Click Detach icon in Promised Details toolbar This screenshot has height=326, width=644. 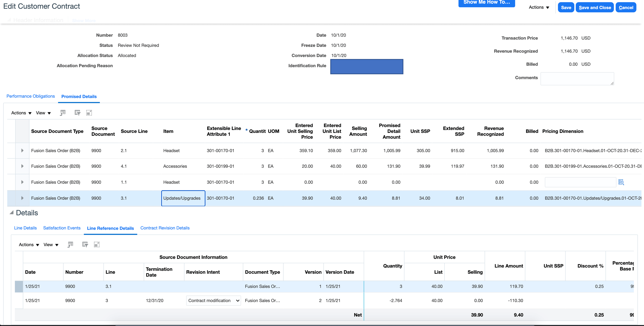[x=89, y=113]
